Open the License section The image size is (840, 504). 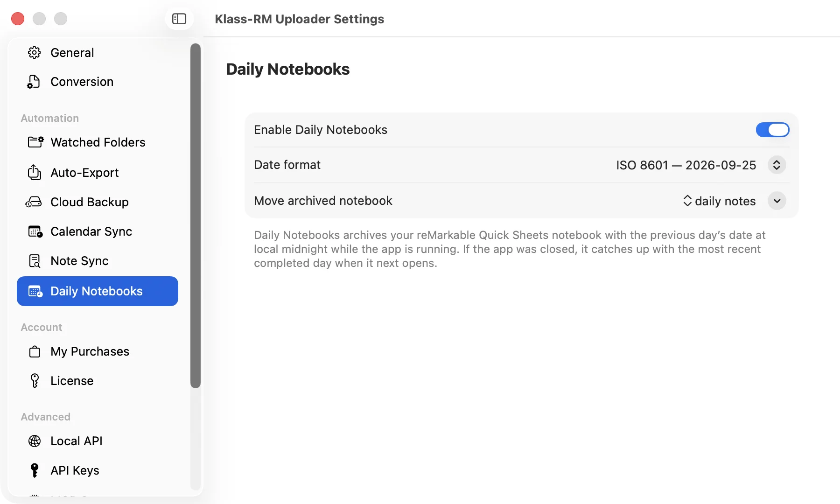pos(98,381)
